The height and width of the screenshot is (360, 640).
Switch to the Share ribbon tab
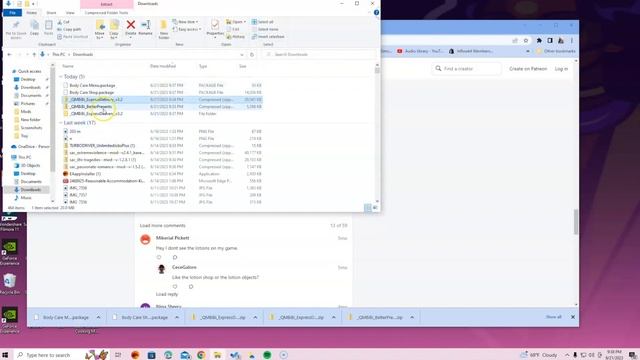(x=51, y=13)
